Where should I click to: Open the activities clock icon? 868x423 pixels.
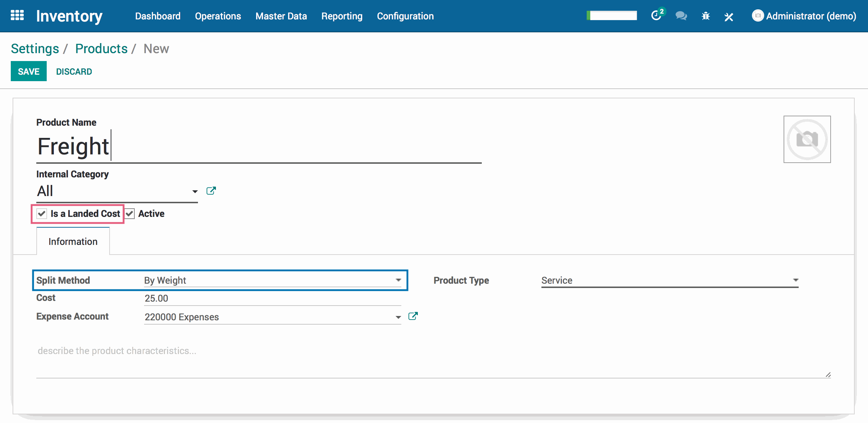pos(657,15)
